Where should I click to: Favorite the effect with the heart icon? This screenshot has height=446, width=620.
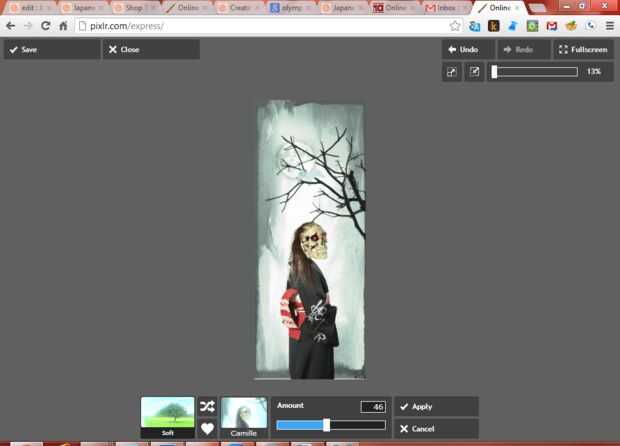click(x=208, y=429)
